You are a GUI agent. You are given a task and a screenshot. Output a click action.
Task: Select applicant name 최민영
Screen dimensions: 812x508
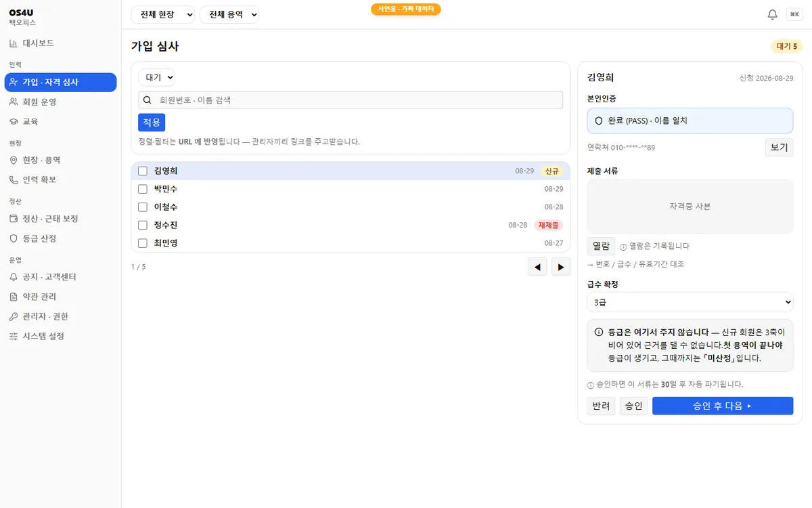[166, 243]
